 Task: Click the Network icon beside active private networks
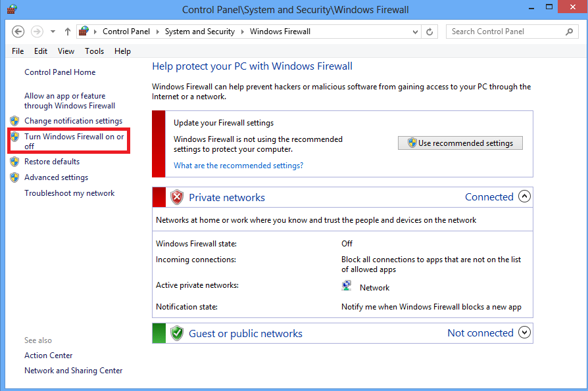(347, 287)
